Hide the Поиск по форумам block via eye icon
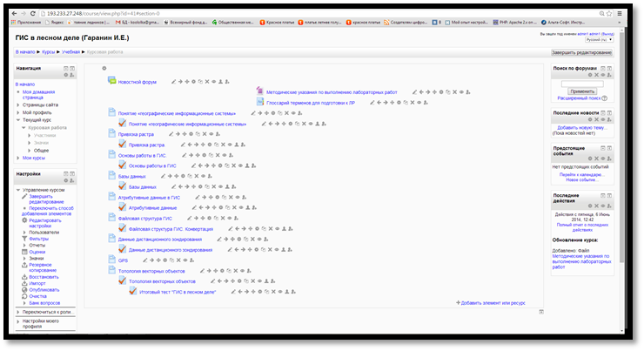 pos(603,75)
